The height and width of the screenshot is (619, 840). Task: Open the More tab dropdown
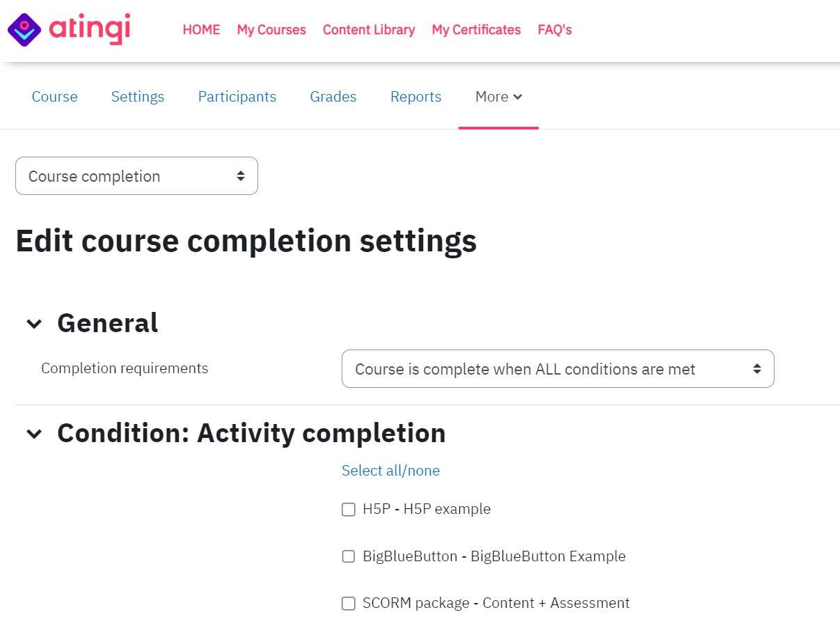tap(498, 97)
